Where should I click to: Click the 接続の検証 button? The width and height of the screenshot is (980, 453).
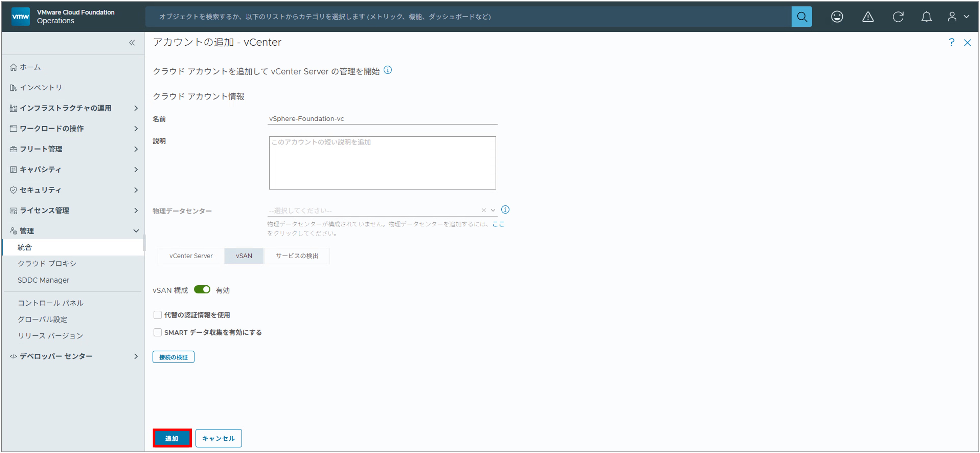tap(173, 357)
